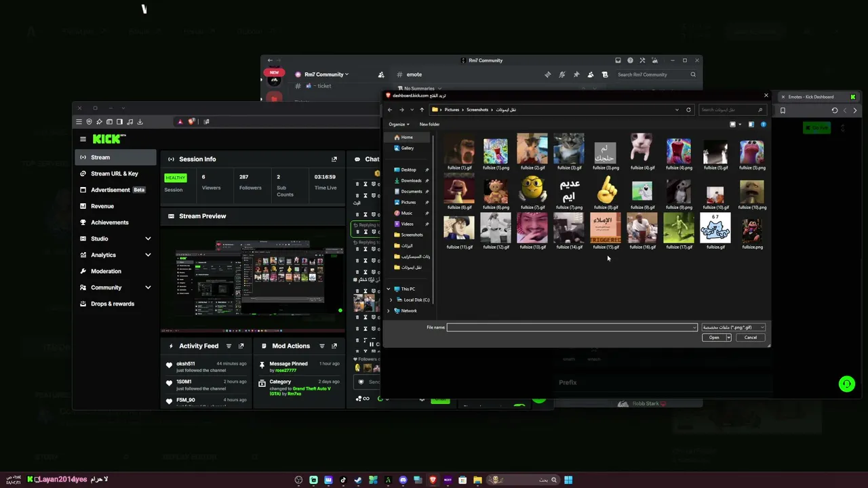Expand the Local Disk (C:) node

[391, 300]
